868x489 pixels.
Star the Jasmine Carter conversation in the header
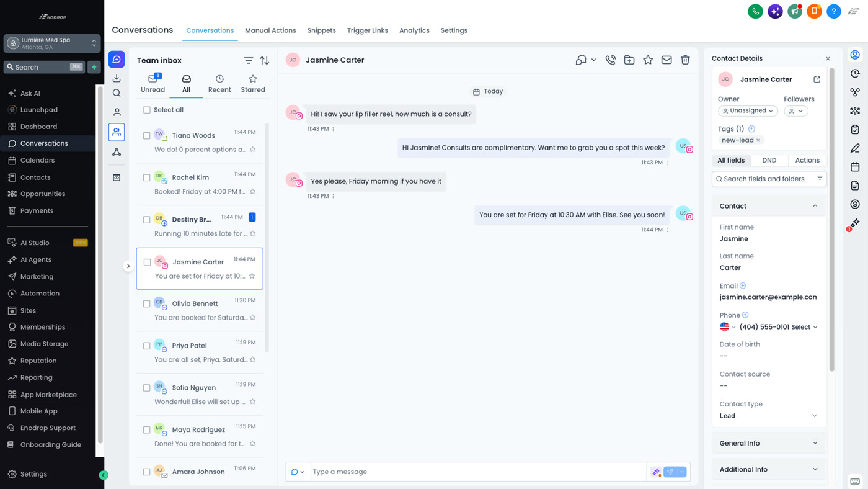(648, 60)
